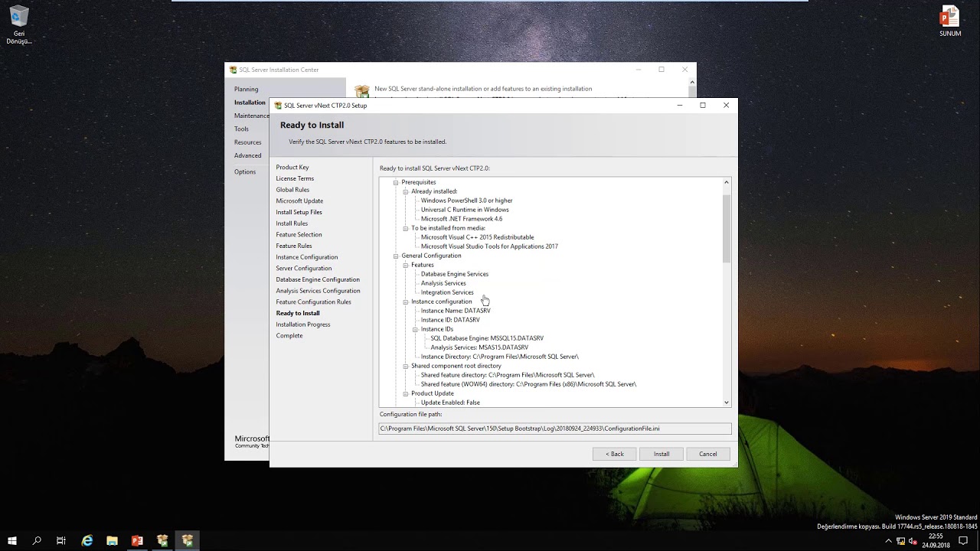Open Task View from the taskbar
Viewport: 980px width, 551px height.
(61, 540)
